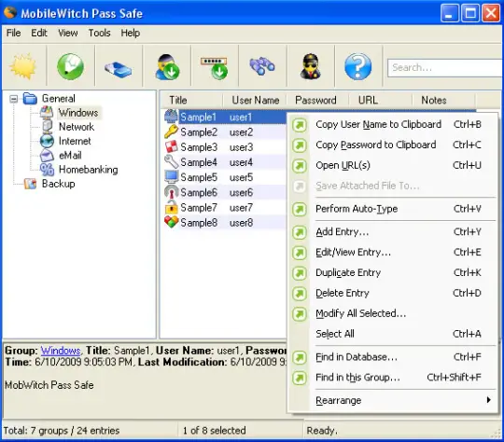504x442 pixels.
Task: Click the keyhole icon beside Sample6
Action: tap(171, 192)
